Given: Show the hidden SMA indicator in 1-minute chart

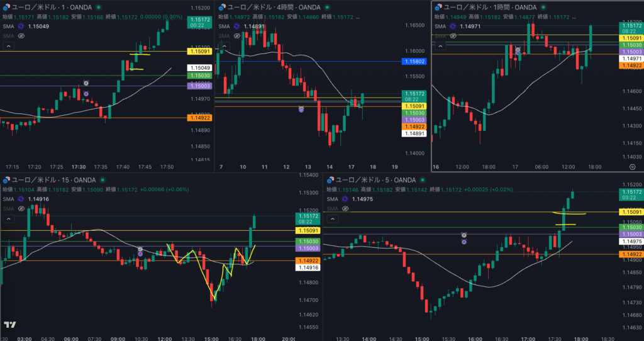Looking at the screenshot, I should click(21, 36).
